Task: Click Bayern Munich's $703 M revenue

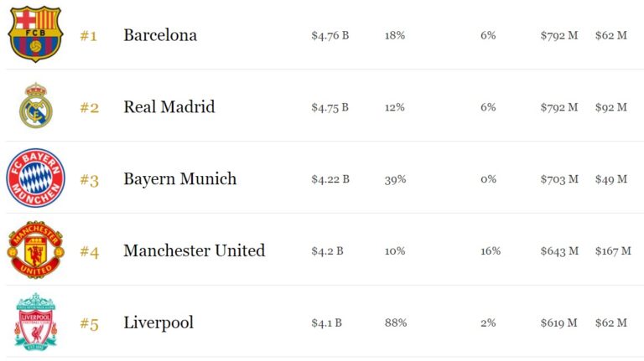Action: tap(559, 179)
